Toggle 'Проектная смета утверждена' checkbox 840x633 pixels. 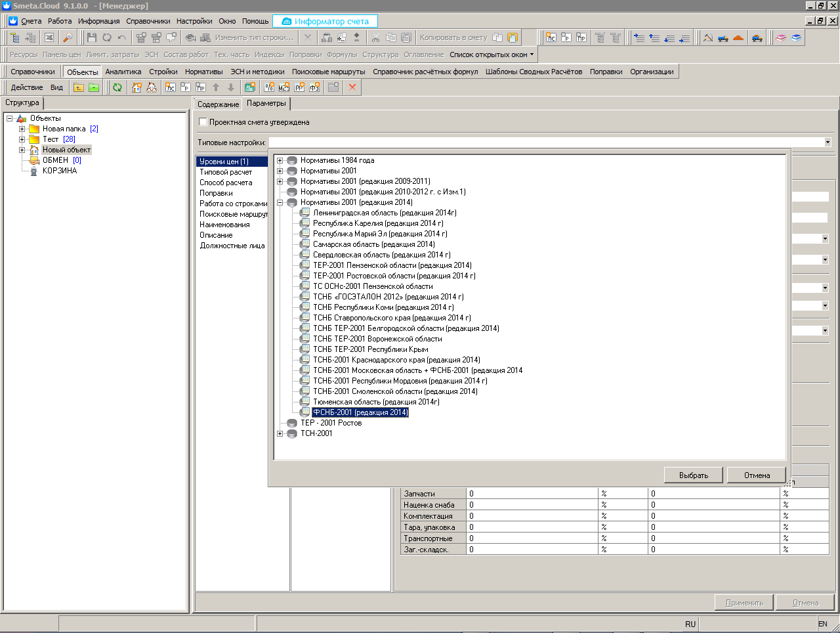[203, 122]
